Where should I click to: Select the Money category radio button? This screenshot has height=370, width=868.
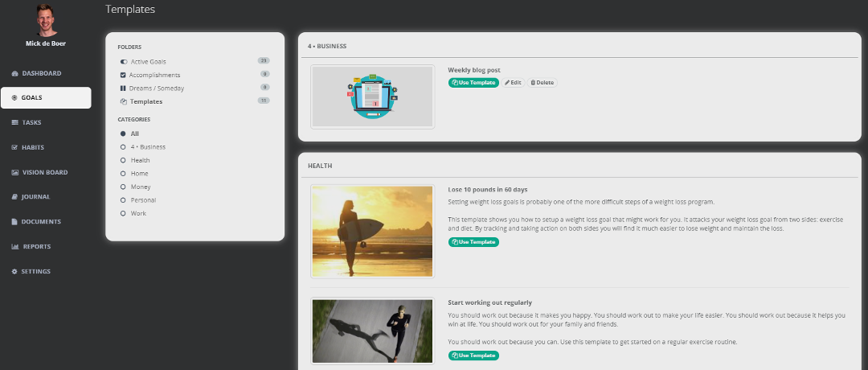point(123,187)
